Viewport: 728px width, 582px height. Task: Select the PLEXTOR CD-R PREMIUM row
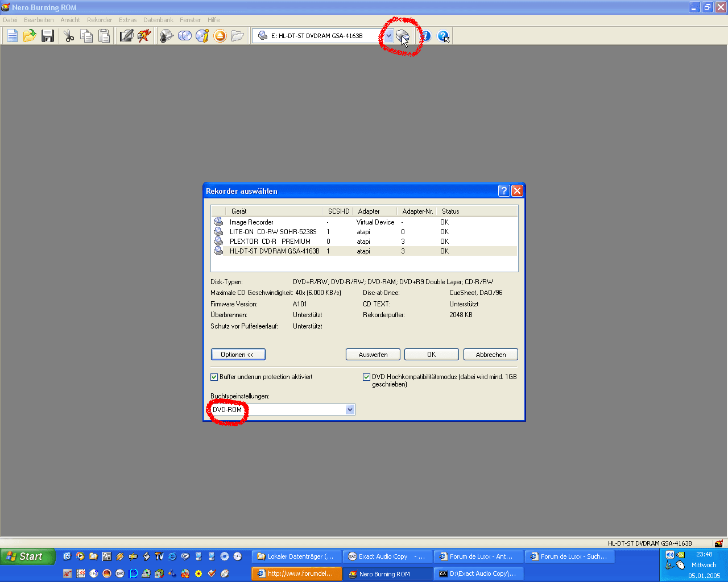tap(364, 242)
